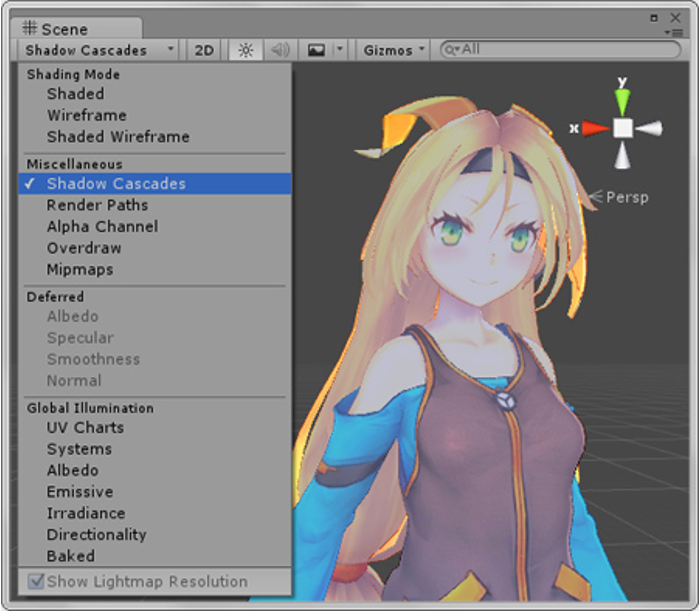Open scene window options menu icon
Screen dimensions: 700x612
coord(675,33)
